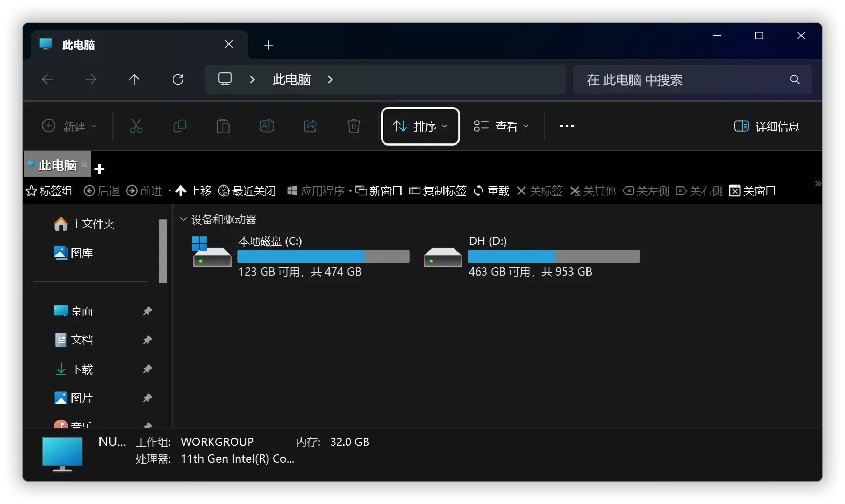The image size is (845, 504).
Task: Click 新窗口 in tab toolbar
Action: click(x=379, y=191)
